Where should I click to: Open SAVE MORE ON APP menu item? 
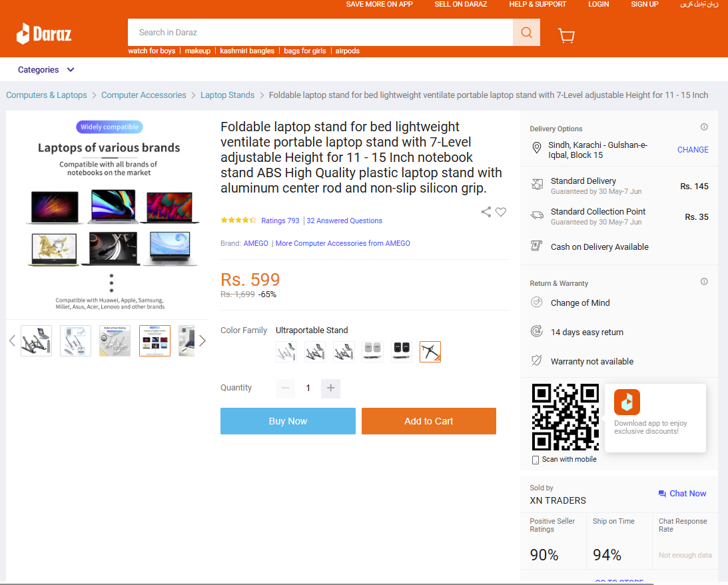coord(380,4)
